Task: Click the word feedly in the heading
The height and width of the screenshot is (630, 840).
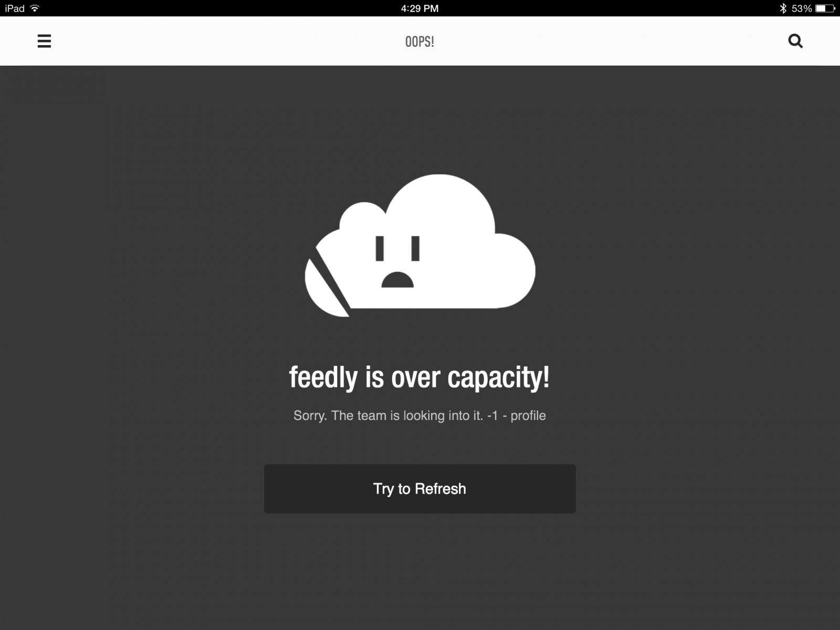Action: [x=323, y=377]
